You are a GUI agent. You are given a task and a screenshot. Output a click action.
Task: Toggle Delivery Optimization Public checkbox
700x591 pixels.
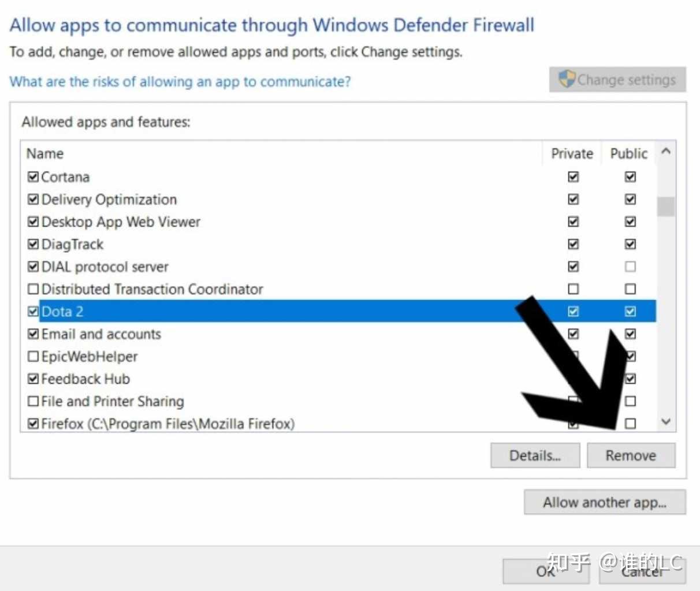tap(630, 199)
